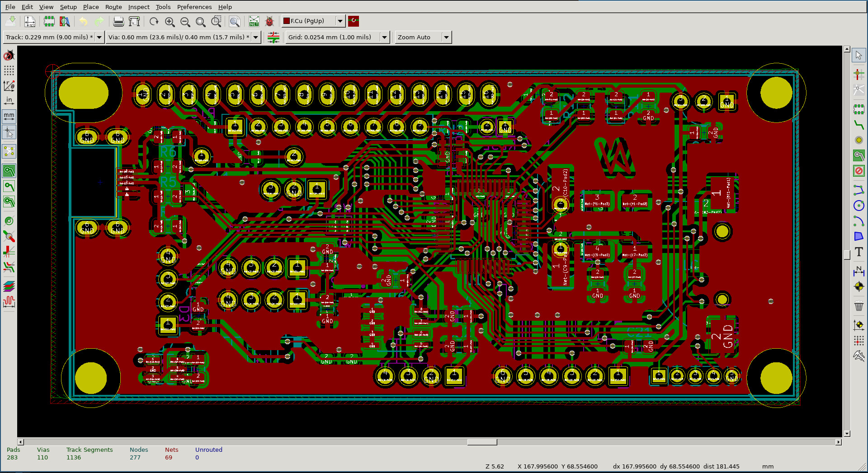Select the add dimension tool
The height and width of the screenshot is (473, 868).
click(859, 271)
